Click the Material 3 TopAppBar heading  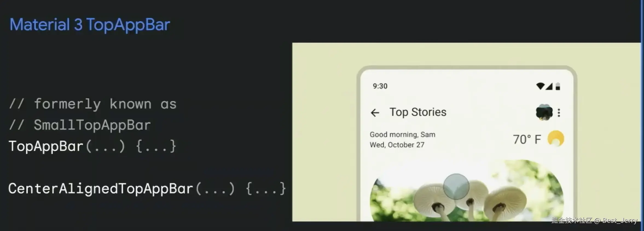(x=90, y=25)
